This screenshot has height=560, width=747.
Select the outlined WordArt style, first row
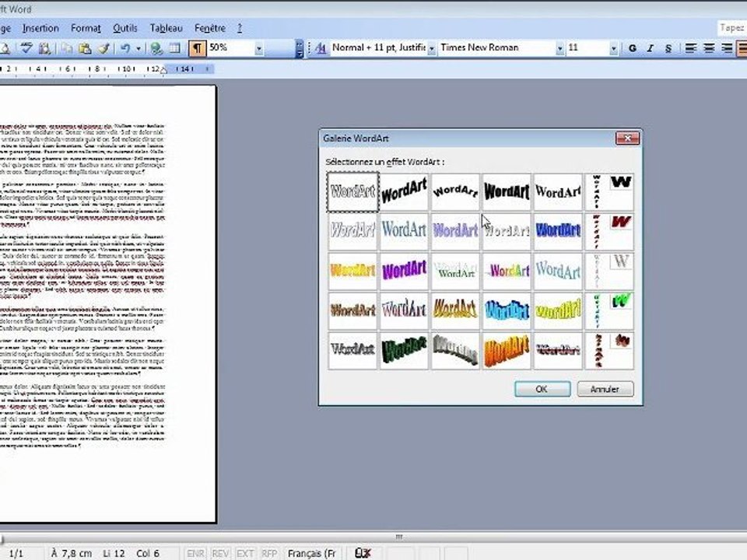[352, 192]
